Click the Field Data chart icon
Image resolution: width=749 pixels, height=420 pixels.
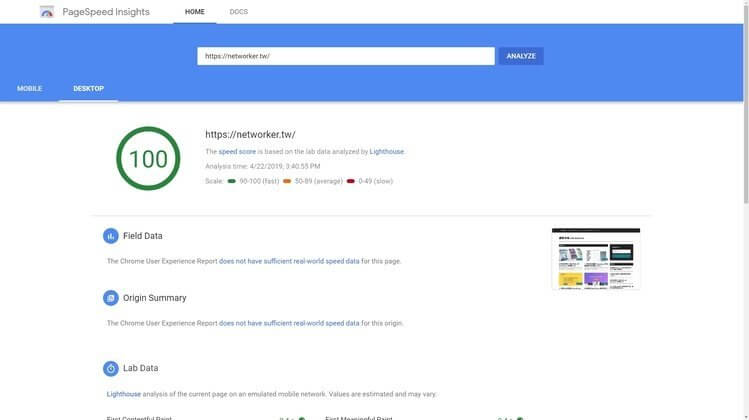(x=110, y=236)
